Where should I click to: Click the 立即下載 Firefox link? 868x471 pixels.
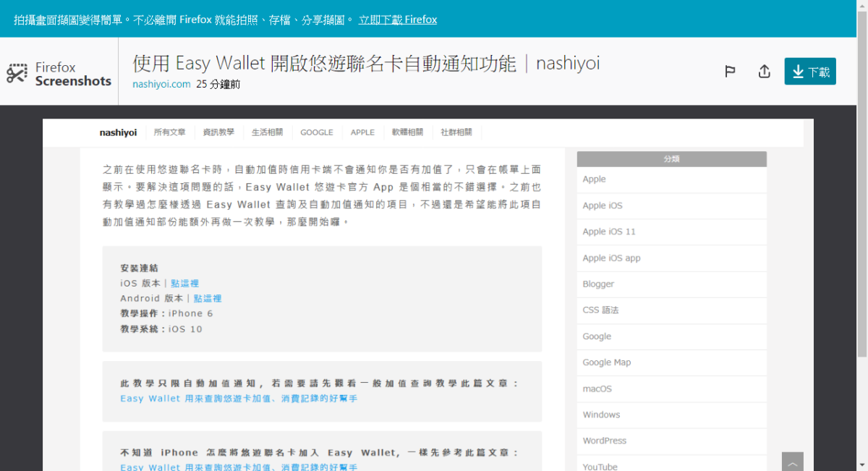(398, 20)
